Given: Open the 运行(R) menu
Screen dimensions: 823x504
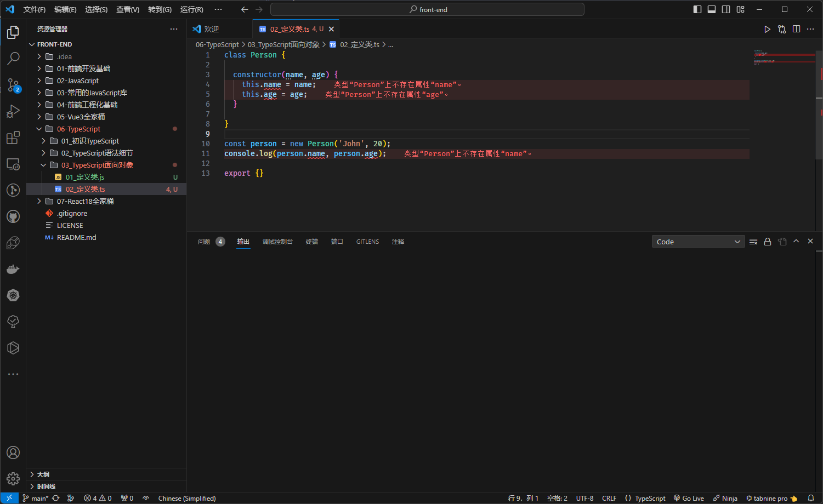Looking at the screenshot, I should (191, 9).
